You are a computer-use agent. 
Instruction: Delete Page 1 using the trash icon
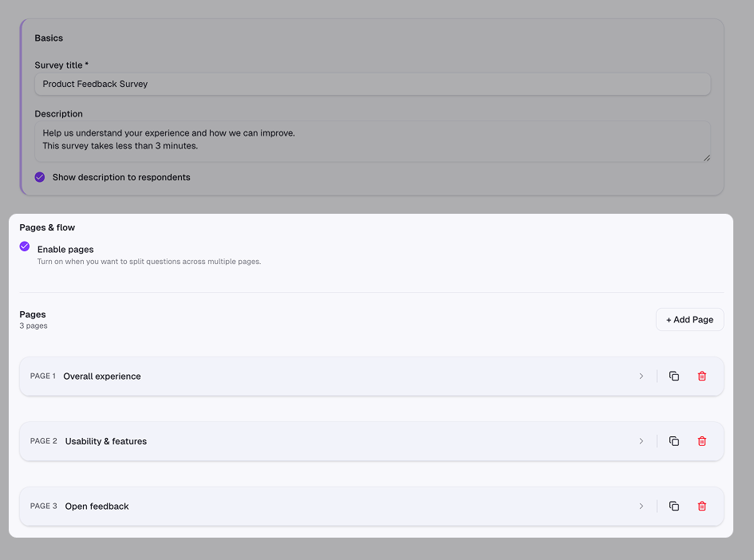pyautogui.click(x=702, y=376)
